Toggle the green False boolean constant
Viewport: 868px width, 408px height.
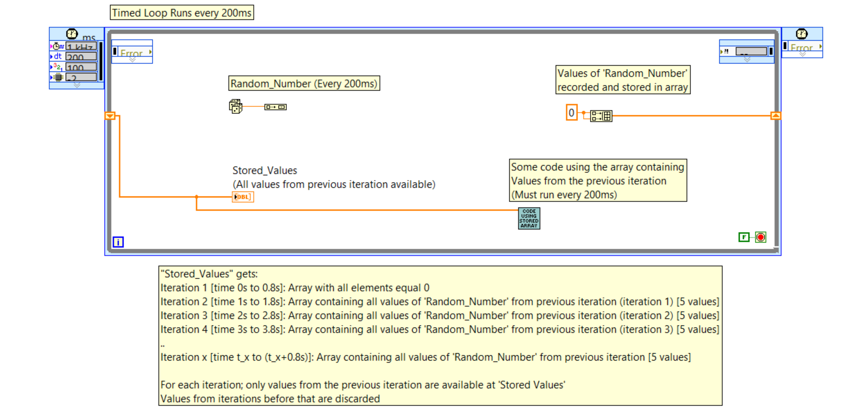coord(744,237)
